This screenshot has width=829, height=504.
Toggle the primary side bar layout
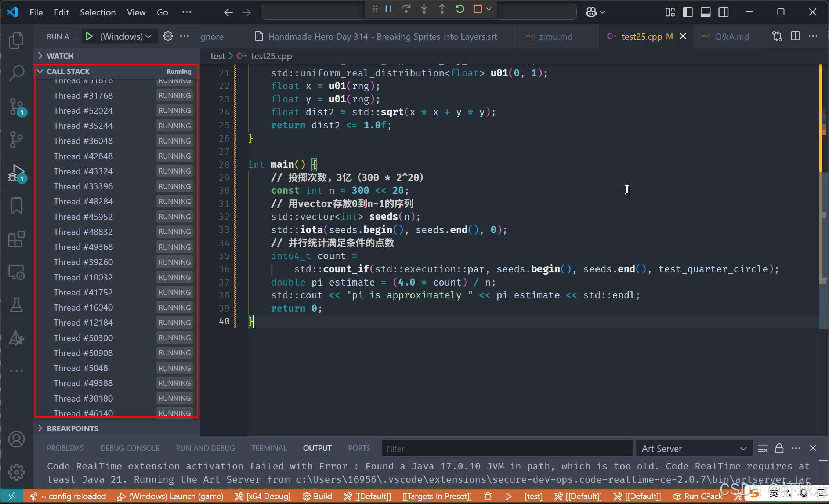coord(687,12)
